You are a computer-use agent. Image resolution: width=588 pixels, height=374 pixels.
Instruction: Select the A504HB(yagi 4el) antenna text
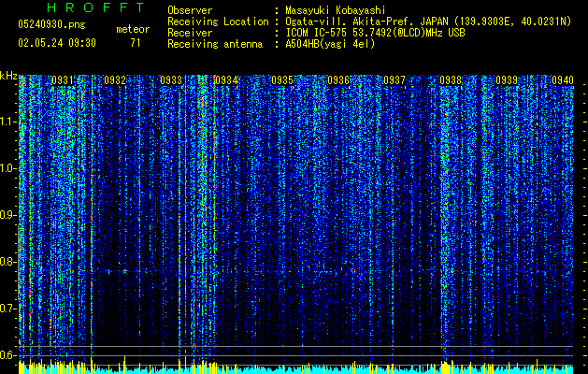(330, 44)
